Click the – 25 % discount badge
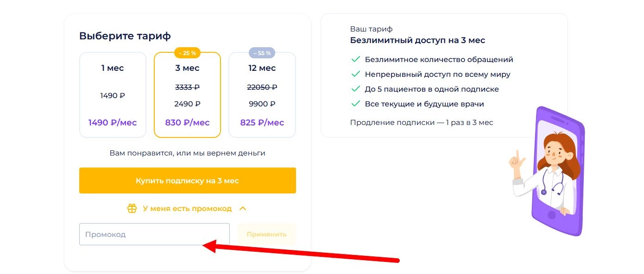Screen dimensions: 644x274 click(x=187, y=53)
